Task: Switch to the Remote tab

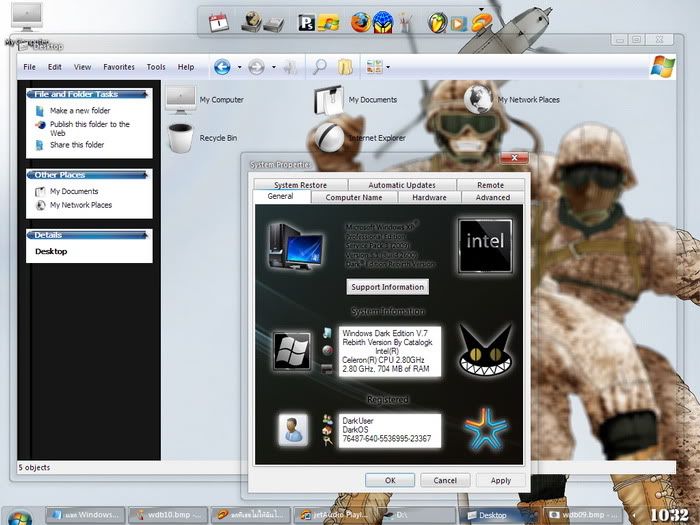Action: coord(491,185)
